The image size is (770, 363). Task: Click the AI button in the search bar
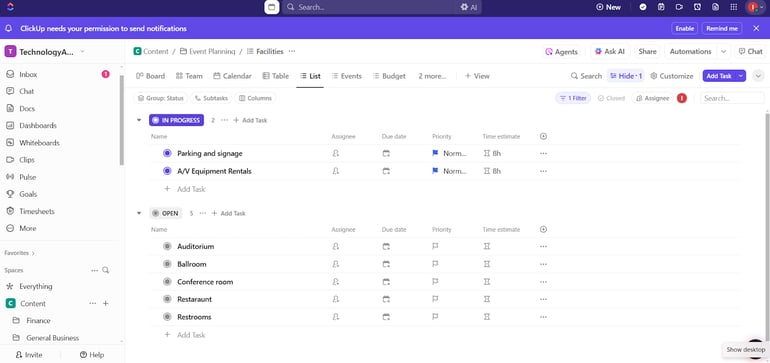pyautogui.click(x=468, y=7)
